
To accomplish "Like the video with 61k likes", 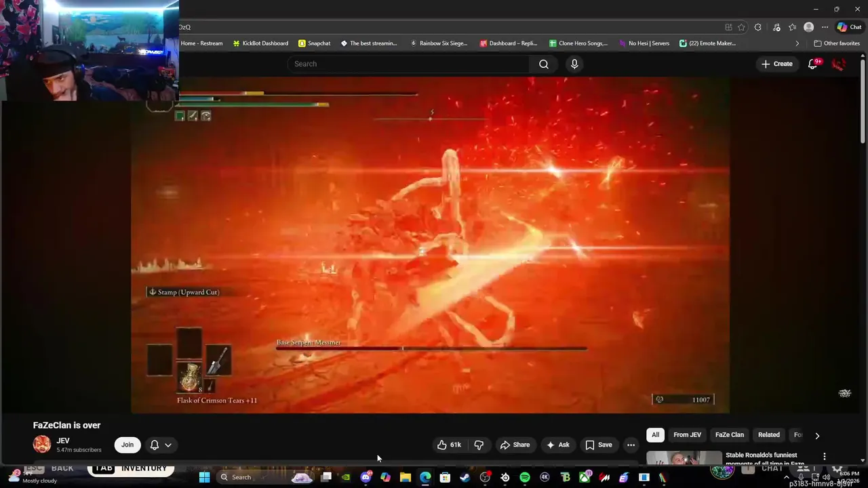I will click(x=449, y=445).
